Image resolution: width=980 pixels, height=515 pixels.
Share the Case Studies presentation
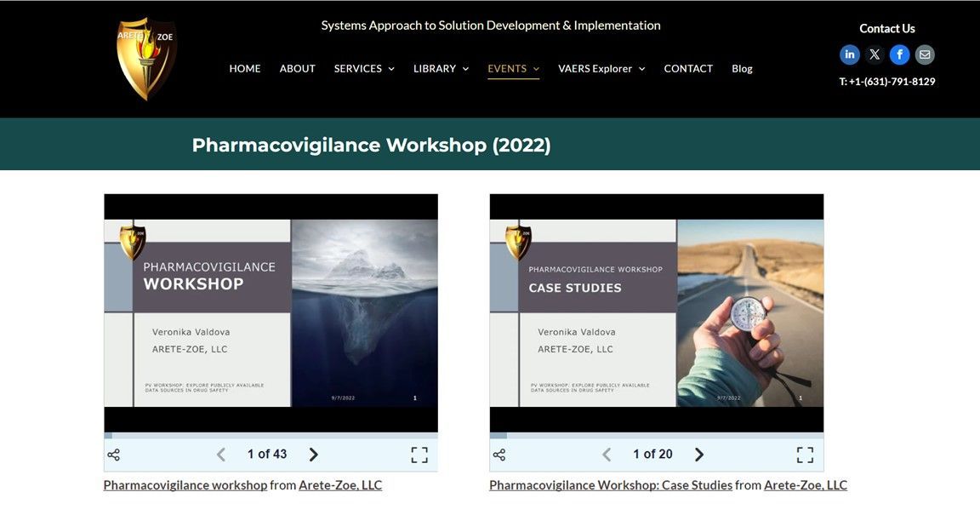(x=499, y=454)
